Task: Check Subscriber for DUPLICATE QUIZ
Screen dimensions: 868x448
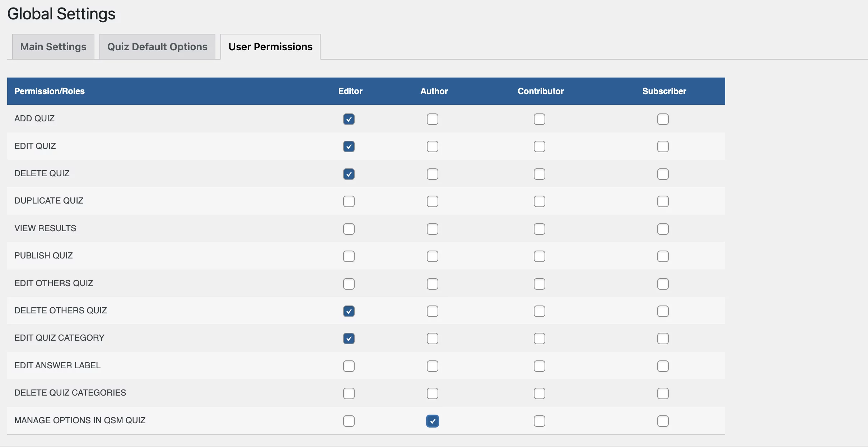Action: pyautogui.click(x=663, y=201)
